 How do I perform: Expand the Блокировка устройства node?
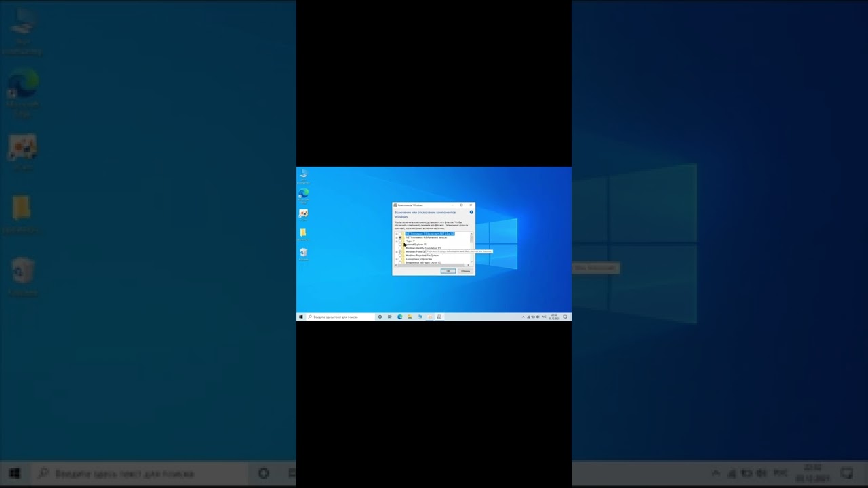tap(397, 259)
